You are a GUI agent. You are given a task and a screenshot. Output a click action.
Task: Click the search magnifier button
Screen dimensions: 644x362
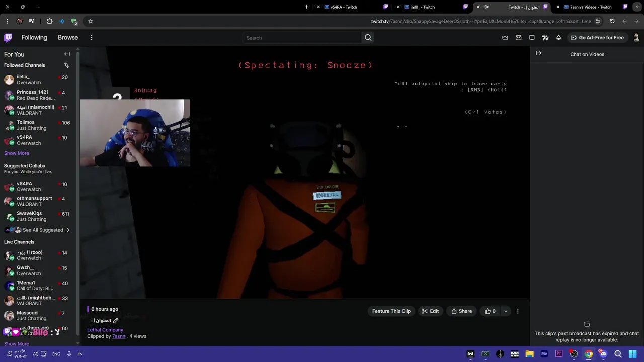click(368, 38)
